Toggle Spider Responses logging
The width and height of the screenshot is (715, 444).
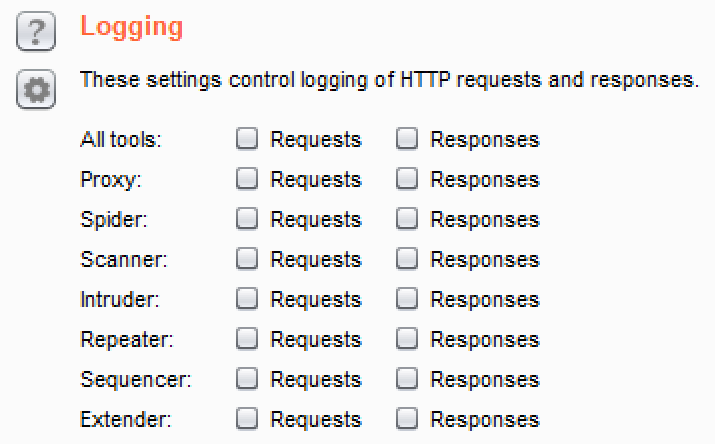click(x=407, y=220)
